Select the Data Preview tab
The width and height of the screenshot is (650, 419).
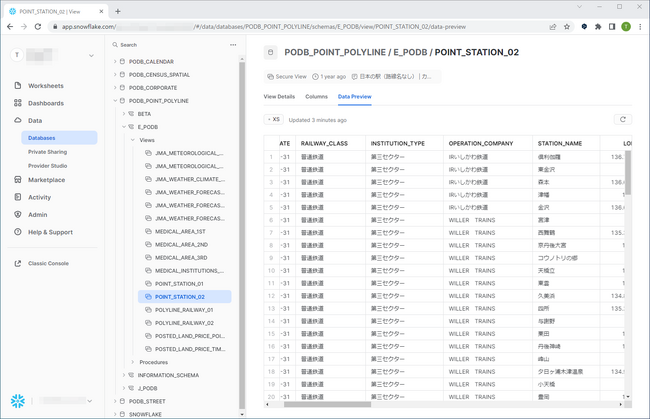pyautogui.click(x=354, y=97)
